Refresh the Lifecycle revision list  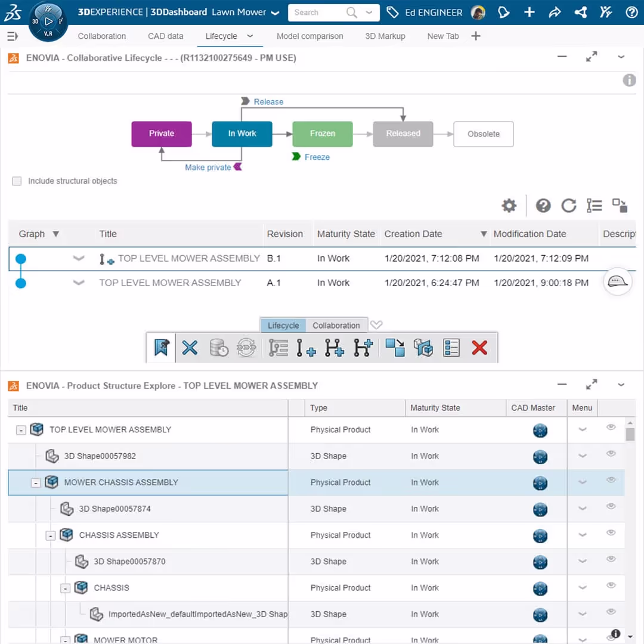point(568,205)
